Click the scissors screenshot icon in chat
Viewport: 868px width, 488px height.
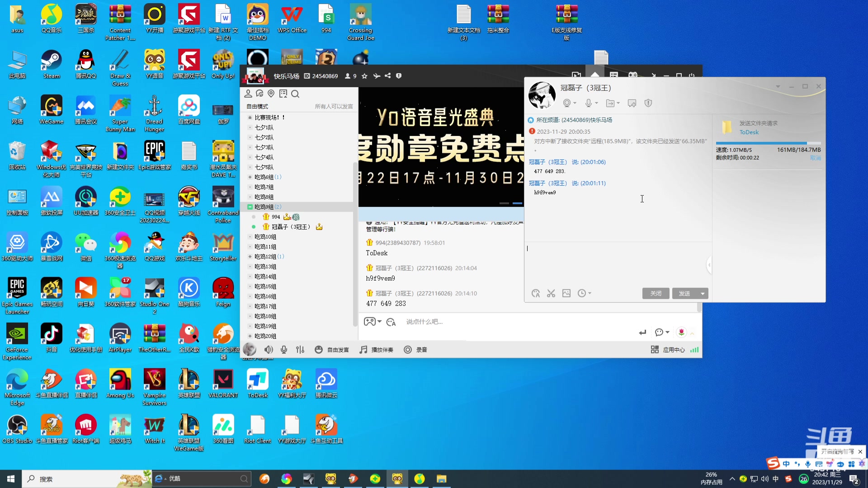551,294
